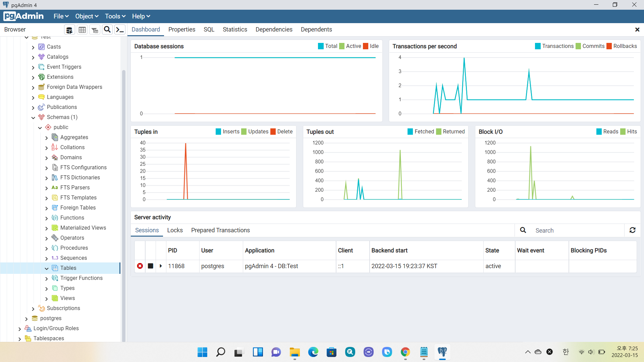The image size is (644, 362).
Task: Expand session 11868 row details arrow
Action: coord(161,266)
